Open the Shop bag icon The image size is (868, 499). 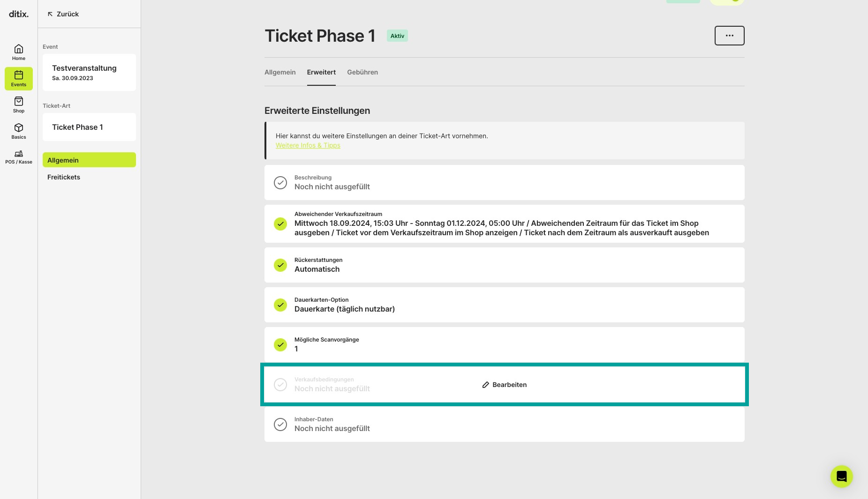click(x=19, y=101)
